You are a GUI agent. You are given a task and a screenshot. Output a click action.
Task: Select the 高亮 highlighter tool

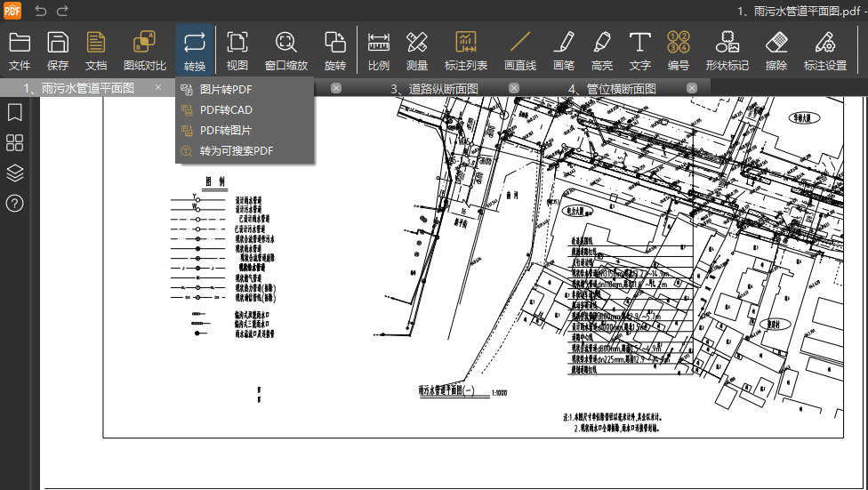coord(602,50)
